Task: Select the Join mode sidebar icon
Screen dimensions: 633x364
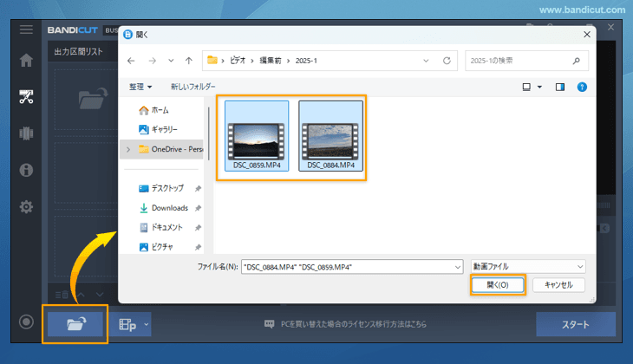Action: pos(26,133)
